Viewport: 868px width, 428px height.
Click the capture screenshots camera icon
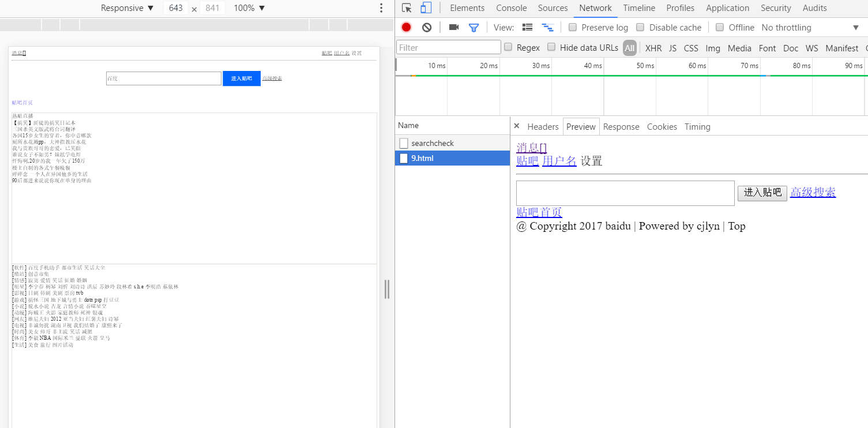click(x=454, y=27)
